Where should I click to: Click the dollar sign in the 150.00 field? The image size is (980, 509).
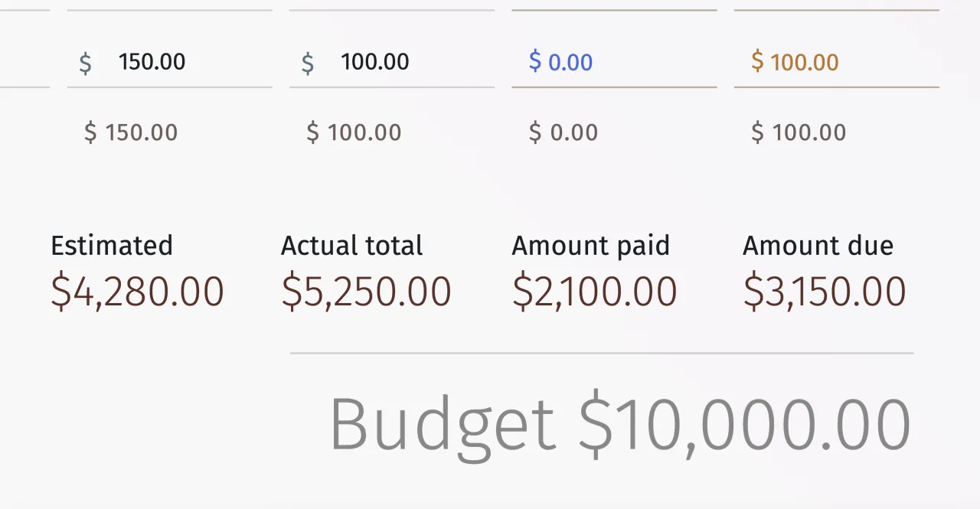[86, 63]
